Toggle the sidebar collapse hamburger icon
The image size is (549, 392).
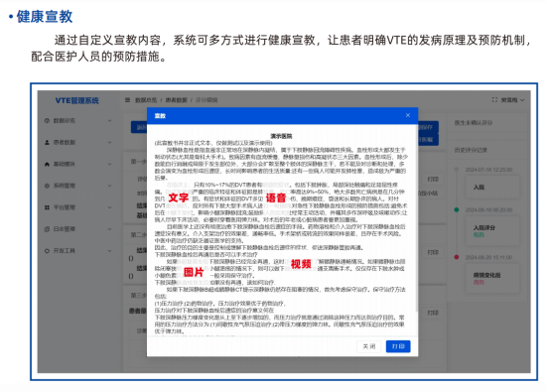(x=127, y=100)
